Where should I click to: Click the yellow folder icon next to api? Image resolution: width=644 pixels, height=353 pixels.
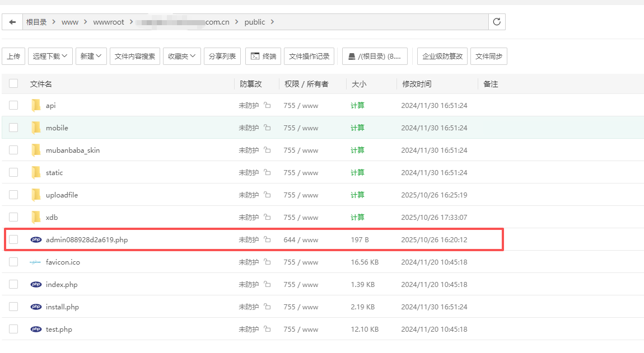click(x=36, y=105)
